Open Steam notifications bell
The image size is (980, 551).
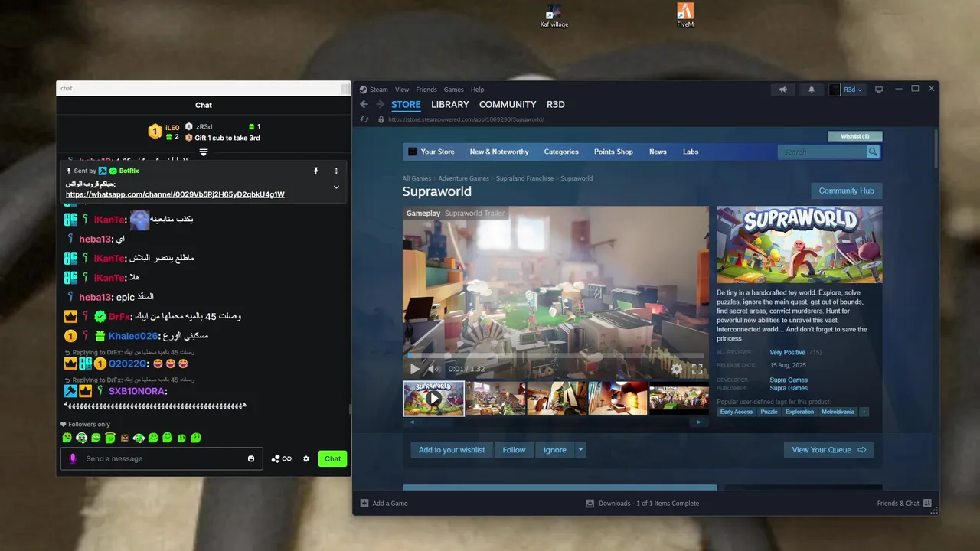[x=812, y=90]
